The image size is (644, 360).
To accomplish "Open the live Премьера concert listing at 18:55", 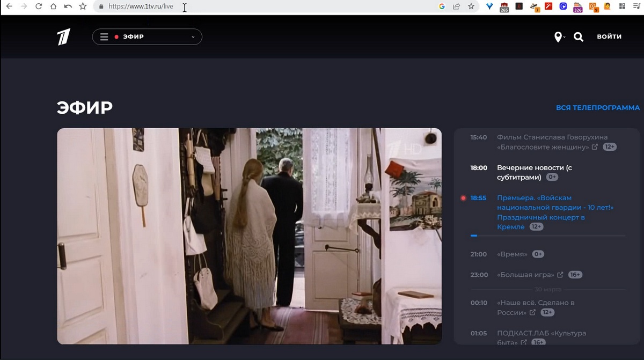I will pyautogui.click(x=555, y=212).
